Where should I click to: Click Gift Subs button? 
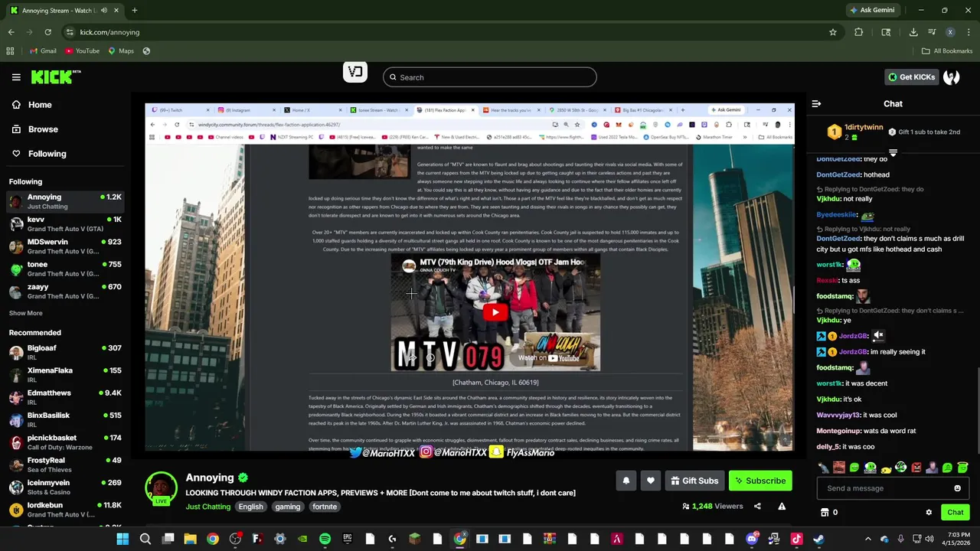[694, 481]
